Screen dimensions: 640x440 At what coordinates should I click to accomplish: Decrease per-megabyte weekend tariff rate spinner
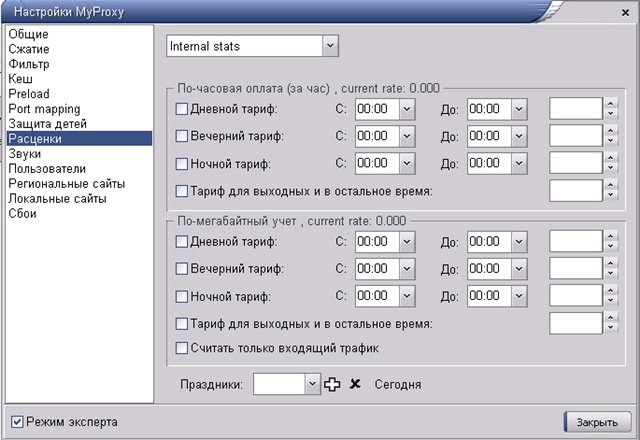pyautogui.click(x=611, y=328)
